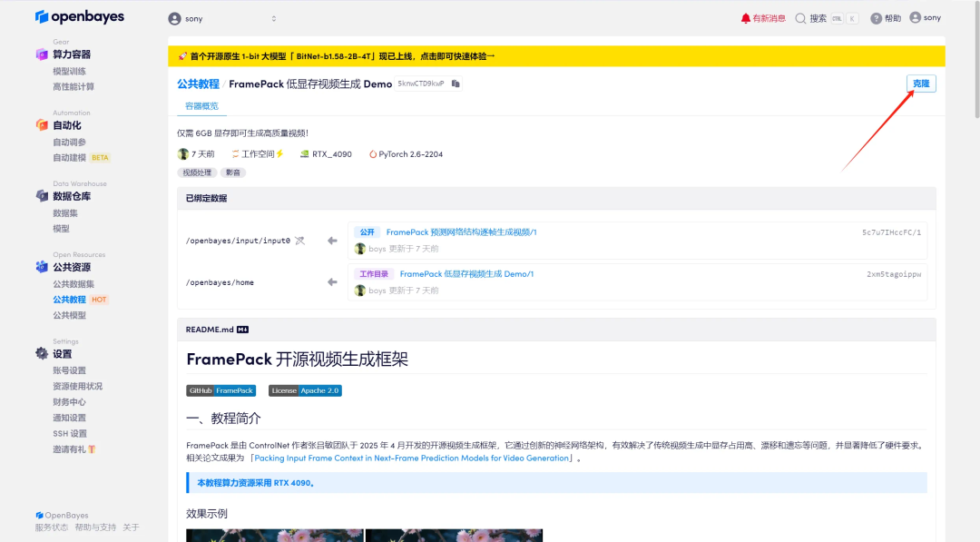This screenshot has width=980, height=542.
Task: Open the 设置 gear icon in sidebar
Action: tap(42, 354)
